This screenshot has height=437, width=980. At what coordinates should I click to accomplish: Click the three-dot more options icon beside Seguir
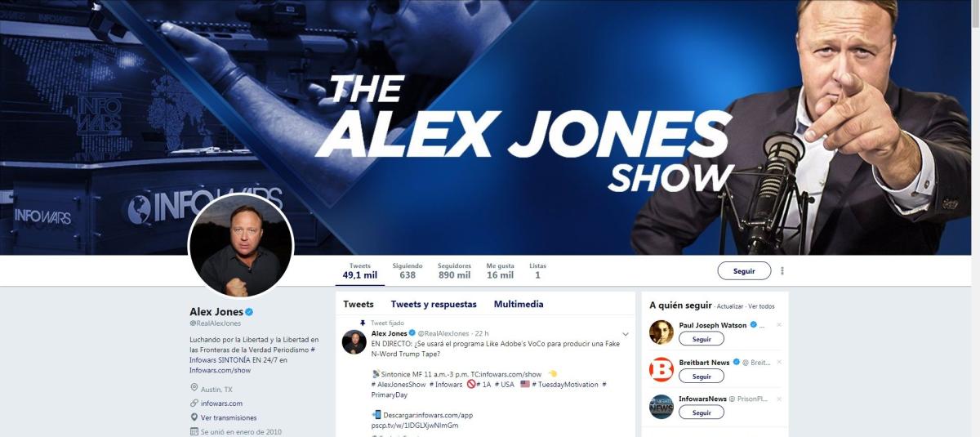[782, 271]
